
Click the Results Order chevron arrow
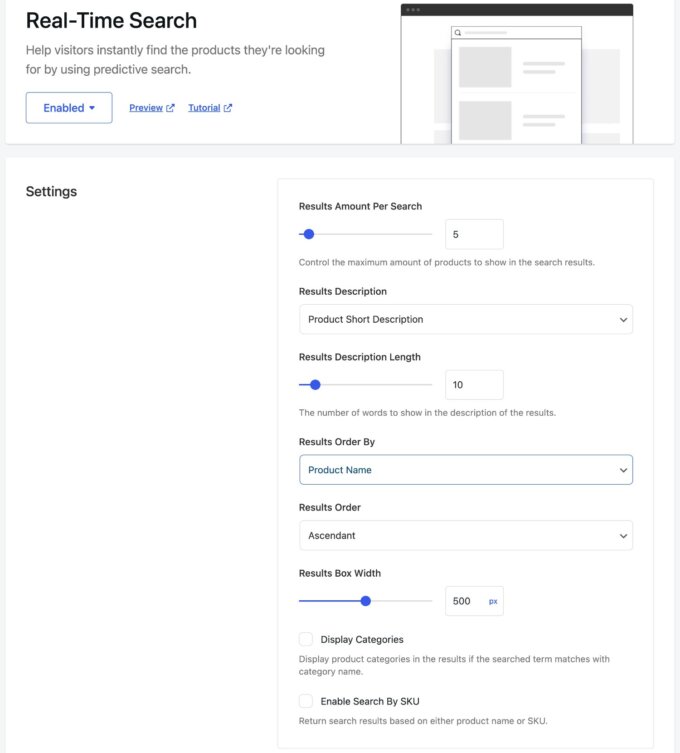(623, 535)
